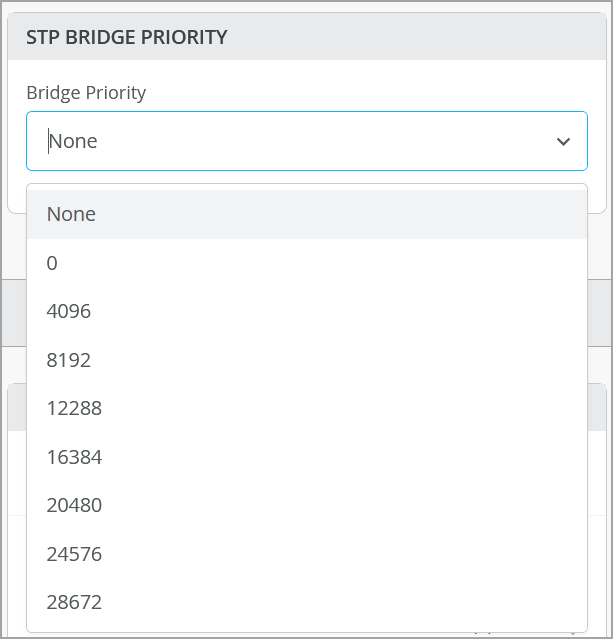Click the Bridge Priority field label

tap(86, 93)
